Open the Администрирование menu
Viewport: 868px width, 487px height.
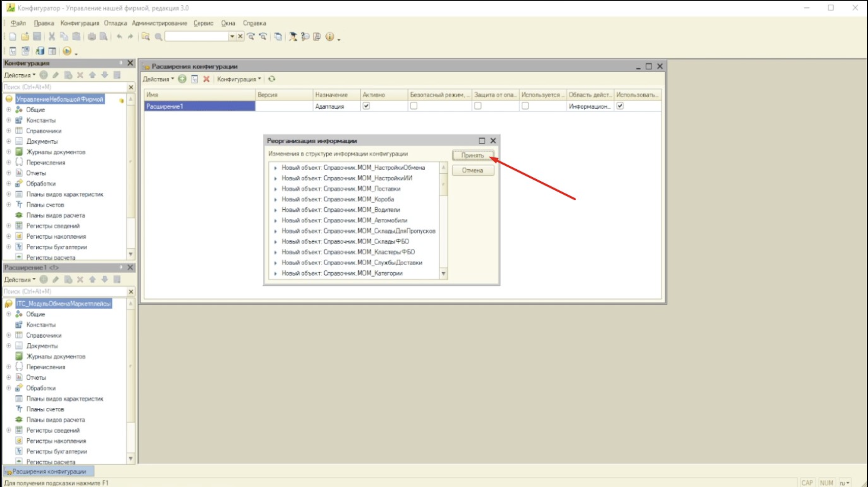pos(159,23)
